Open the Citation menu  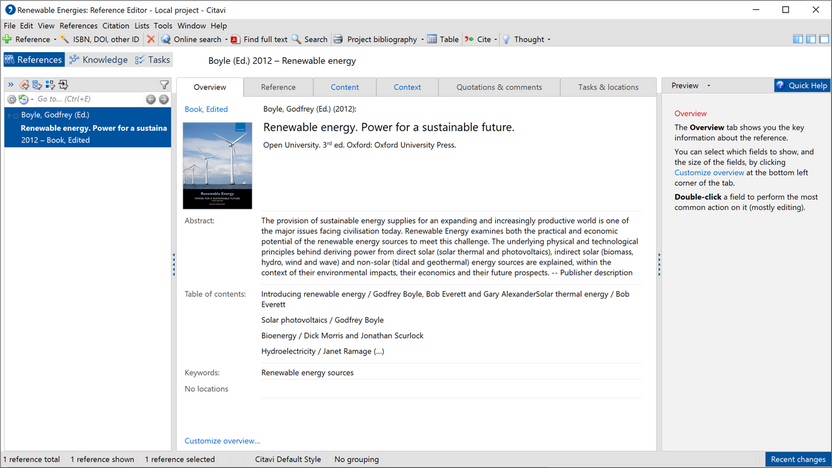[x=116, y=25]
